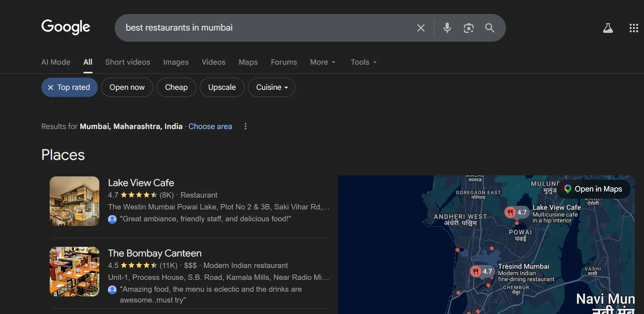Expand the More search categories menu
The image size is (644, 314).
323,62
